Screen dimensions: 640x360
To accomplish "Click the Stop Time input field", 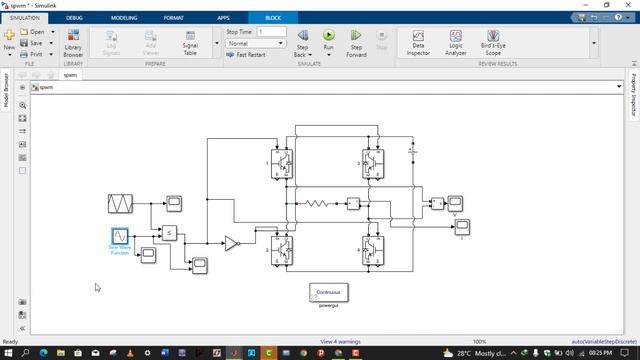I will pos(271,32).
